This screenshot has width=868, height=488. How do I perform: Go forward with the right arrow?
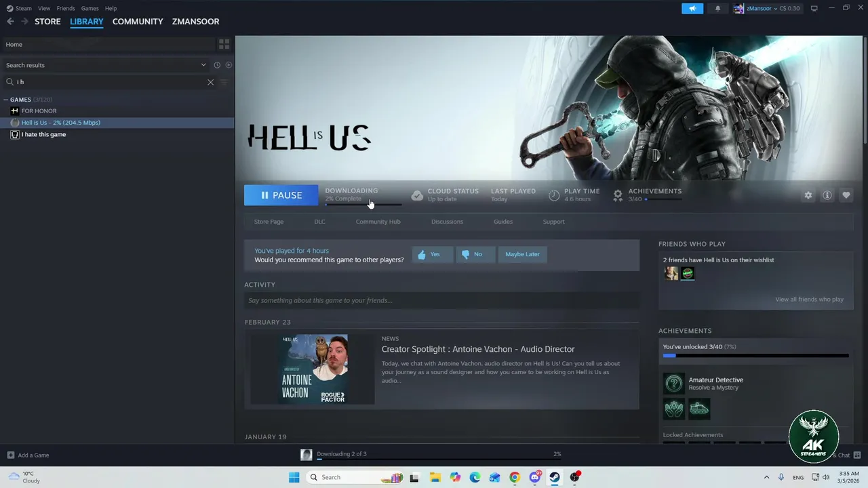pyautogui.click(x=24, y=22)
